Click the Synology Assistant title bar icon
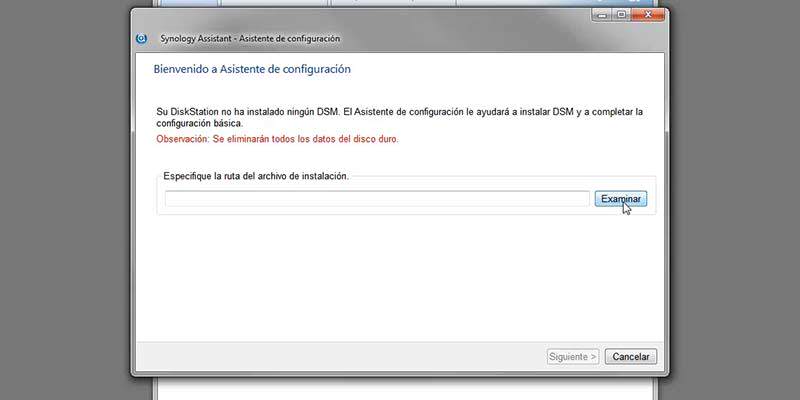This screenshot has height=400, width=800. tap(141, 38)
